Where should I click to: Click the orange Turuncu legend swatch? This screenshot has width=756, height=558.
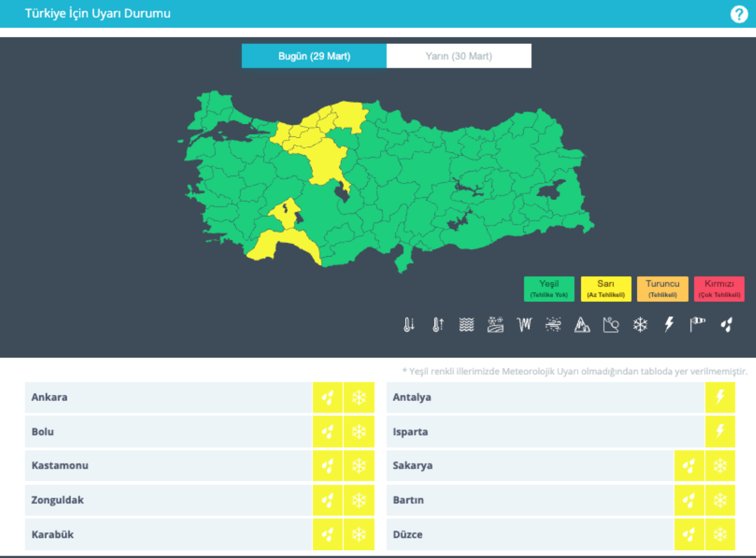click(662, 289)
